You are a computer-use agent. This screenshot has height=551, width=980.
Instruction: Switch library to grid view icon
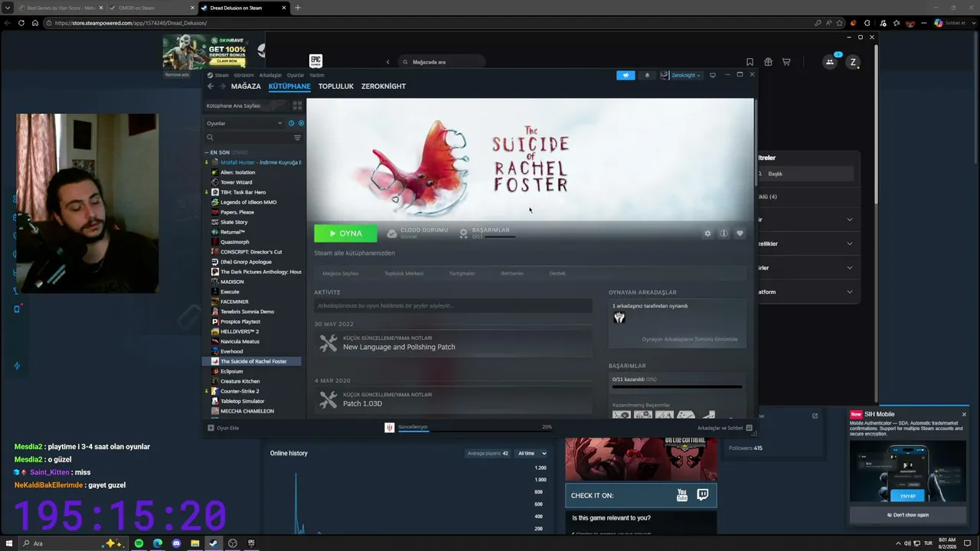[298, 106]
